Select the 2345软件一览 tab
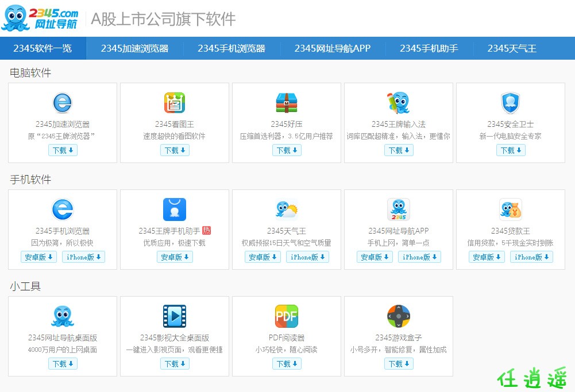This screenshot has height=392, width=575. 43,48
